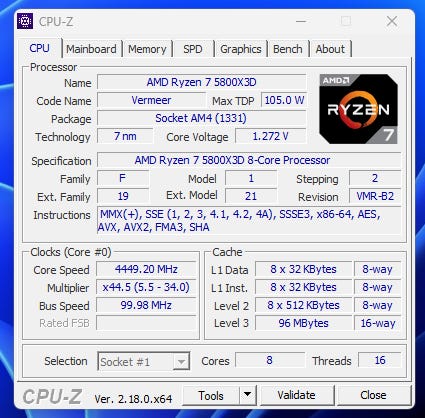Close CPU-Z with title bar X
425x418 pixels.
(x=392, y=21)
